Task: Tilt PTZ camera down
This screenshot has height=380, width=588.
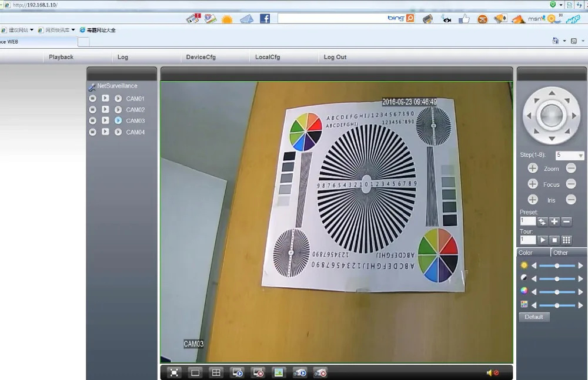Action: coord(552,139)
